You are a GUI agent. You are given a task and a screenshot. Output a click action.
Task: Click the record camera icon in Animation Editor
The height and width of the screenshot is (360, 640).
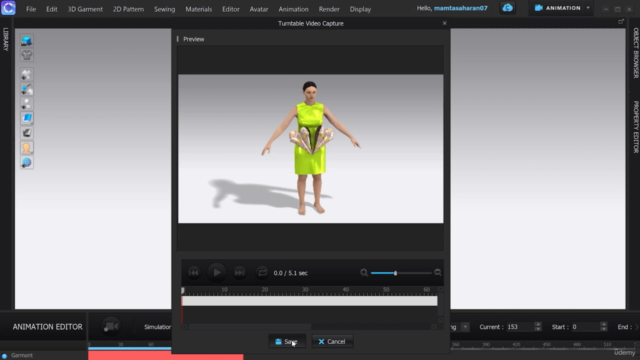(x=111, y=327)
